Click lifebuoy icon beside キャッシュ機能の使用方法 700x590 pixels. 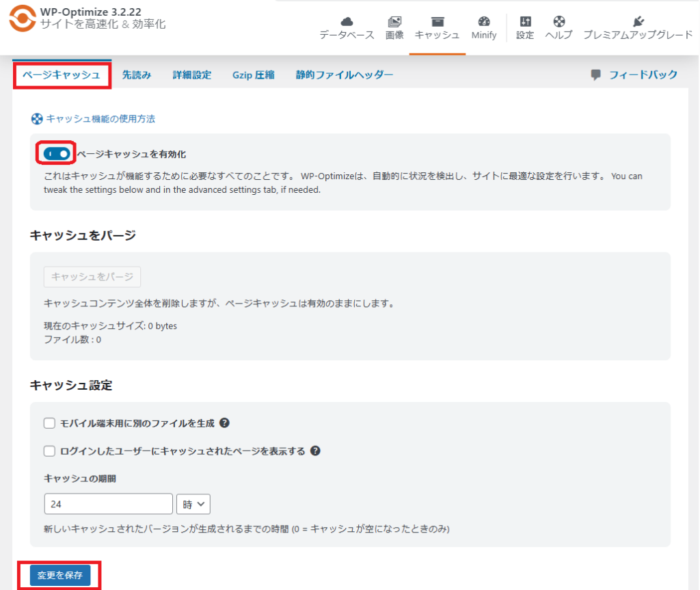[x=37, y=119]
